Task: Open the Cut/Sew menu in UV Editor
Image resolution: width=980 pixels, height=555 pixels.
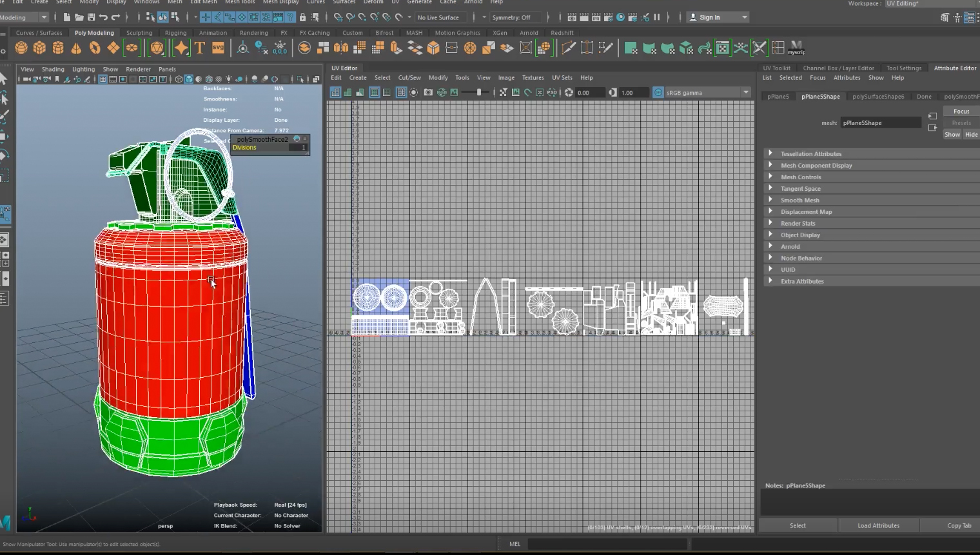Action: coord(409,78)
